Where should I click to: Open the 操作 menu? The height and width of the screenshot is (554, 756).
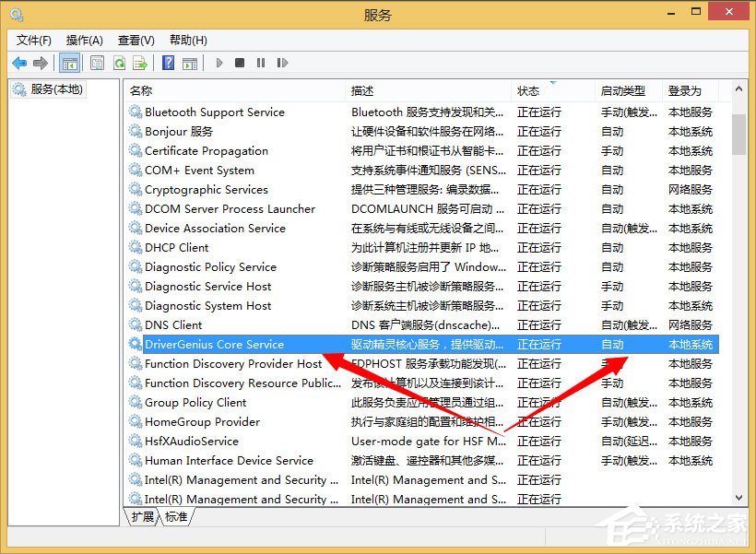pyautogui.click(x=85, y=40)
